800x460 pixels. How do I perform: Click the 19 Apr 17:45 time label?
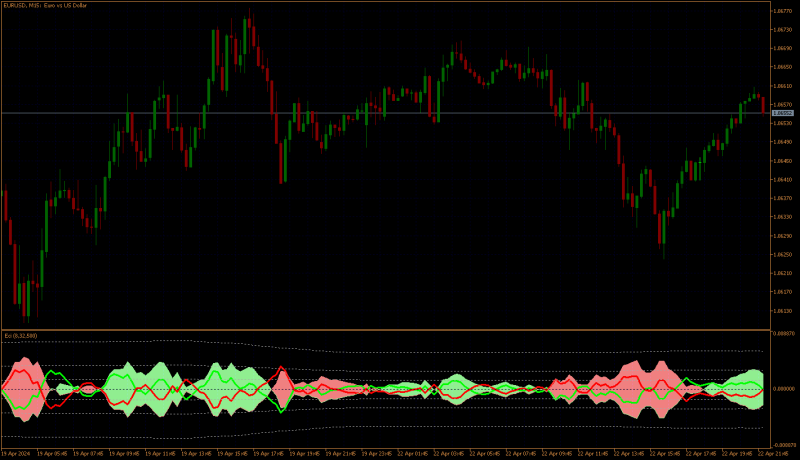(268, 453)
